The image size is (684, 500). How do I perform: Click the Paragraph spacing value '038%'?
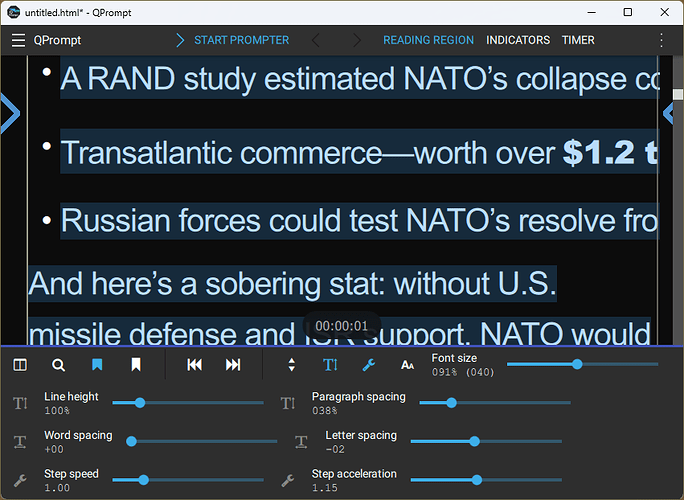tap(325, 411)
